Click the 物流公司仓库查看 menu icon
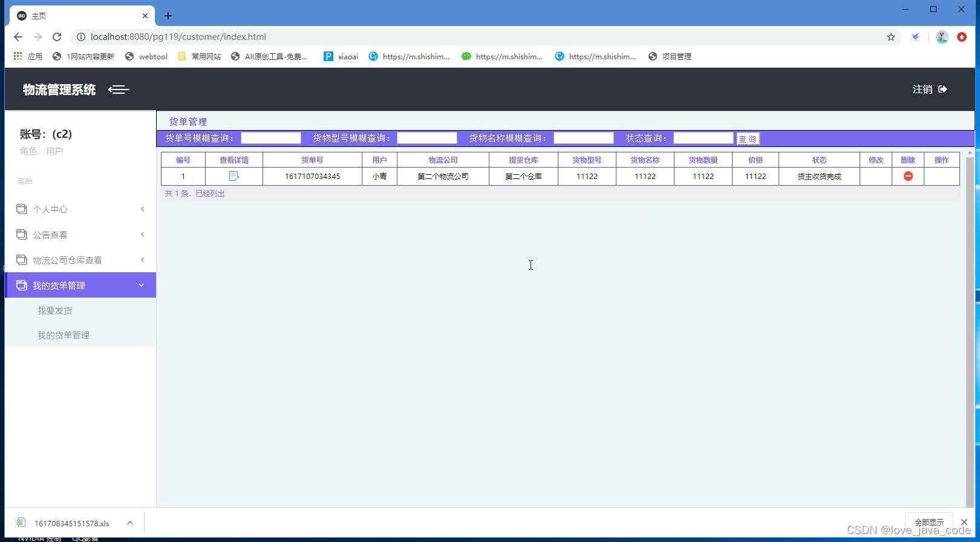This screenshot has width=980, height=542. pos(22,260)
